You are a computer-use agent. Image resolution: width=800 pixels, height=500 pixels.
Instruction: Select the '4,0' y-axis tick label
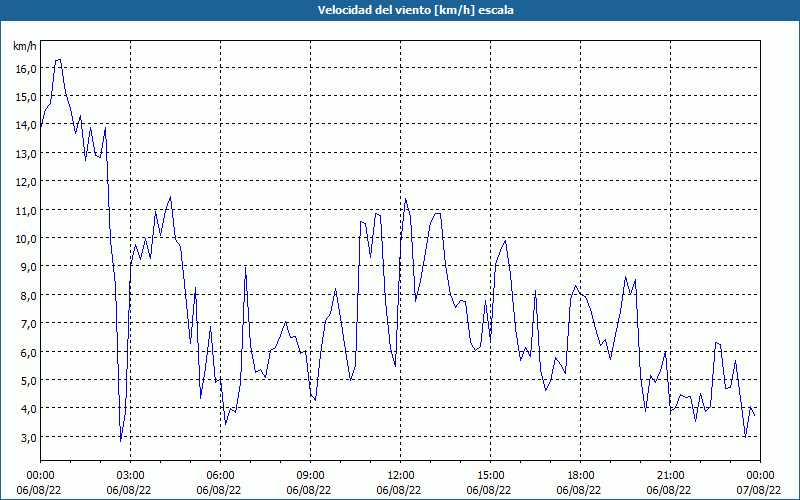pyautogui.click(x=28, y=409)
